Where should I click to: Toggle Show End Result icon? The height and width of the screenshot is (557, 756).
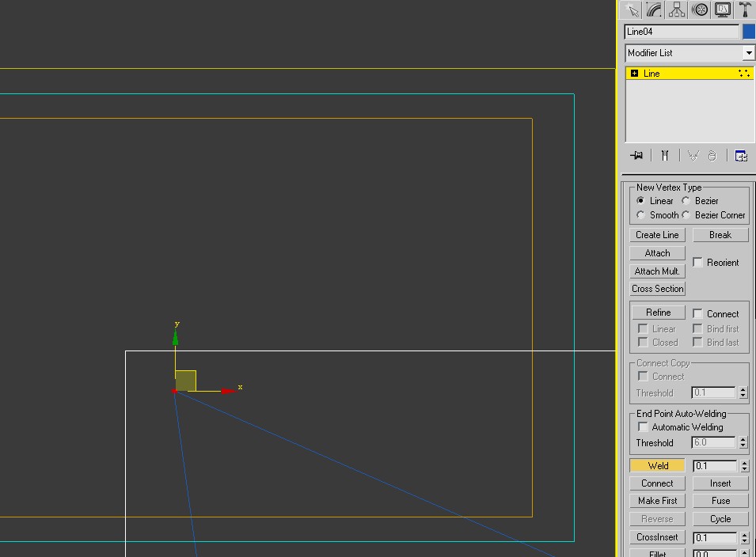[665, 156]
